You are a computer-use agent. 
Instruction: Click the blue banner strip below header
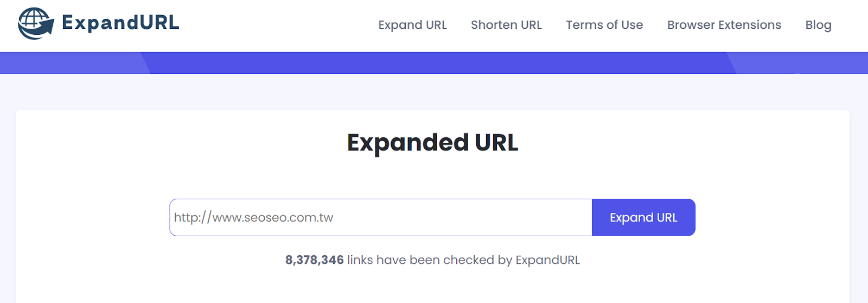[x=434, y=63]
